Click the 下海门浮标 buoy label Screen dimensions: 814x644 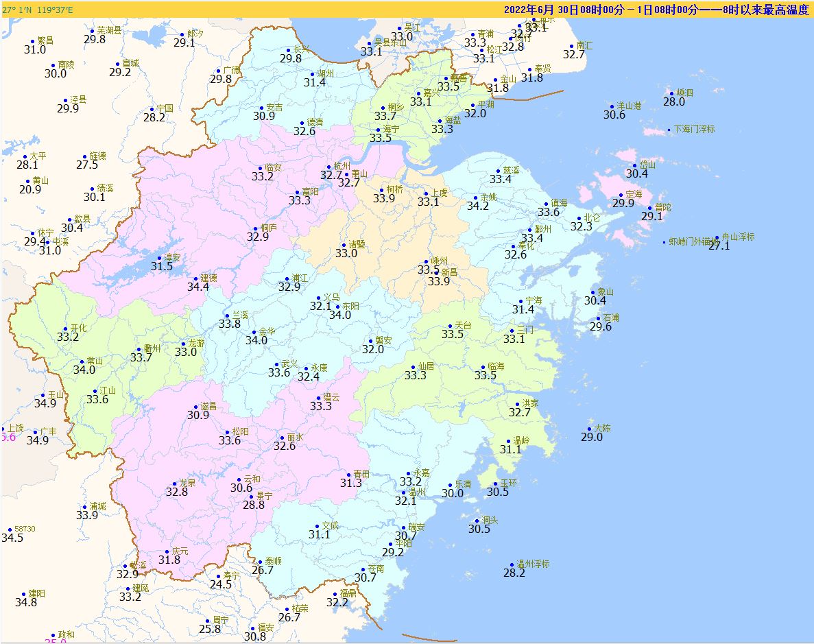pos(694,130)
